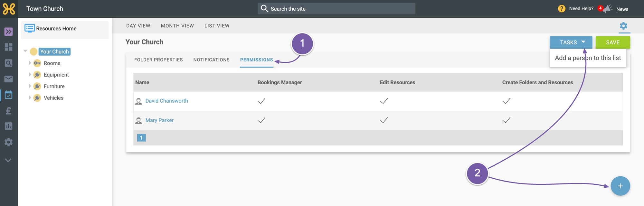Click page 1 pagination button

click(x=141, y=138)
